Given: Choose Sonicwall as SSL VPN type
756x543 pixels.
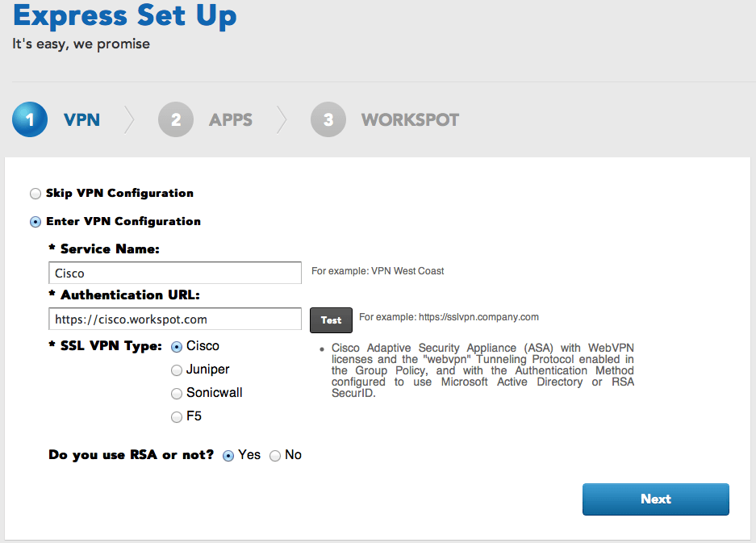Looking at the screenshot, I should [177, 394].
